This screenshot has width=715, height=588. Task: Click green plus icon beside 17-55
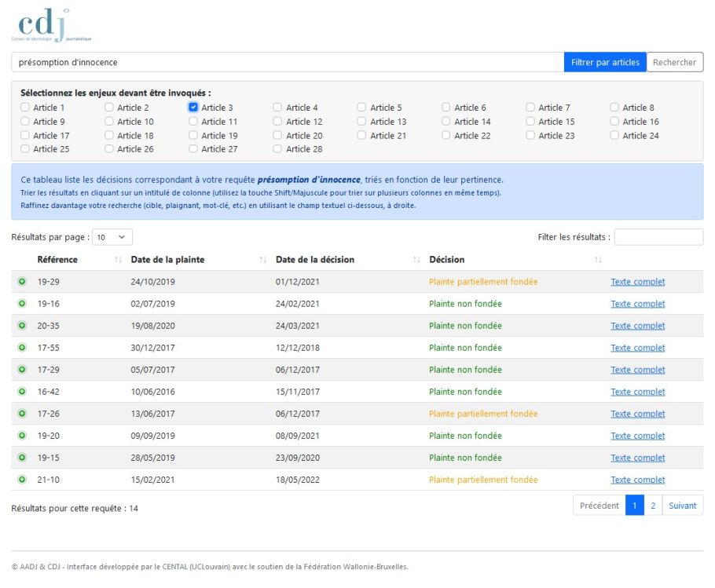point(22,348)
